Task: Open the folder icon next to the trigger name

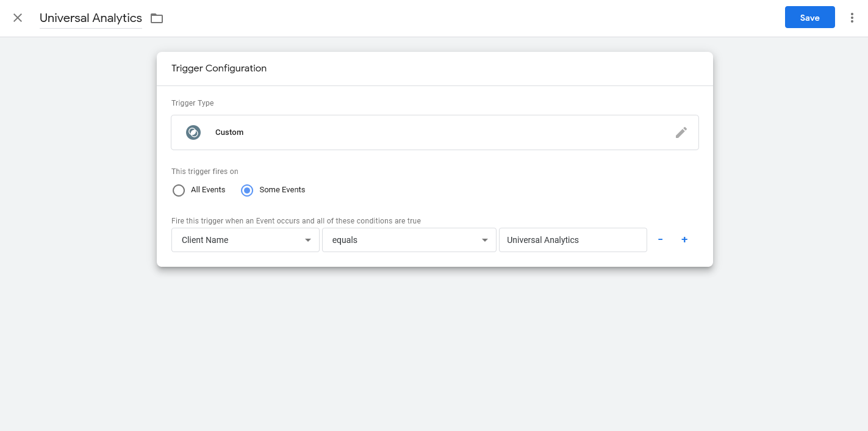Action: point(157,18)
